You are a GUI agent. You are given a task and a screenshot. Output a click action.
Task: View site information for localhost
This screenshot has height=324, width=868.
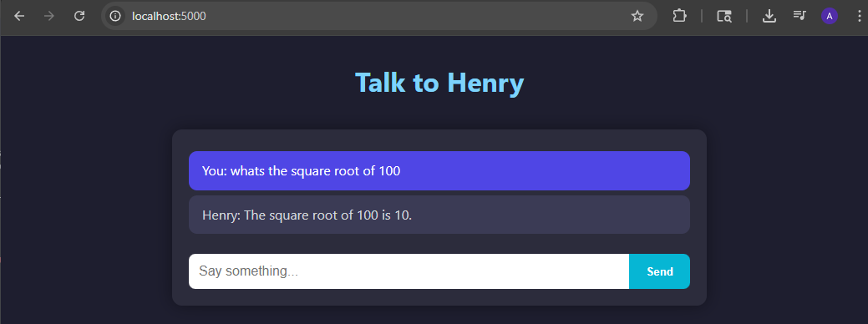coord(115,16)
